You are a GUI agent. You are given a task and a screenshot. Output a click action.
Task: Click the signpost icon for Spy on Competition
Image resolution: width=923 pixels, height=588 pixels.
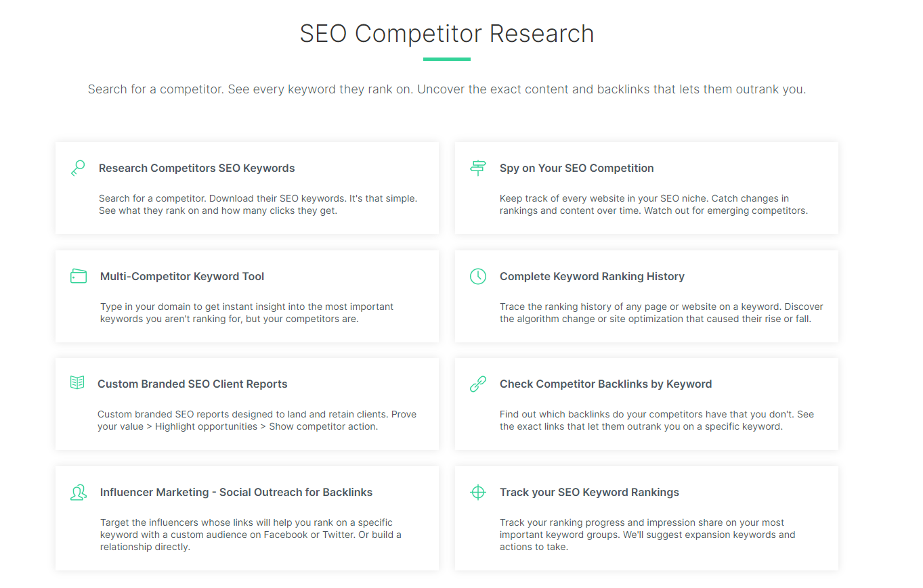tap(478, 168)
